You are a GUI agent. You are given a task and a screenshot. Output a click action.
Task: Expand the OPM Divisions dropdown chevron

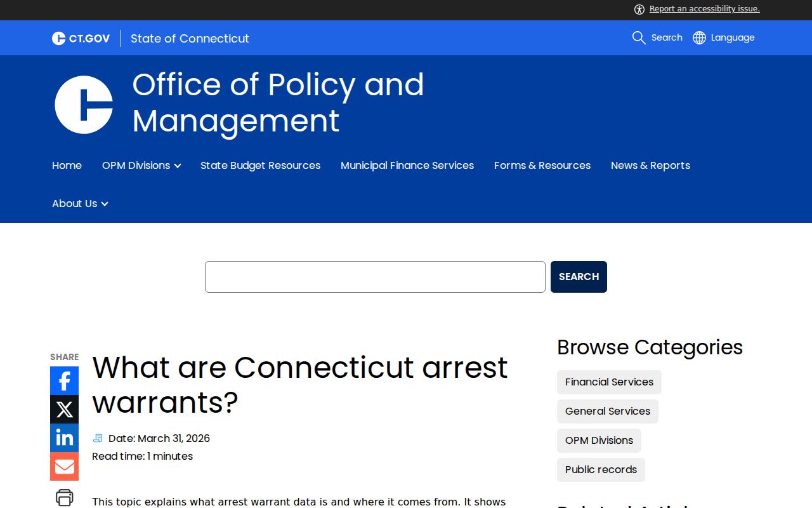click(178, 166)
